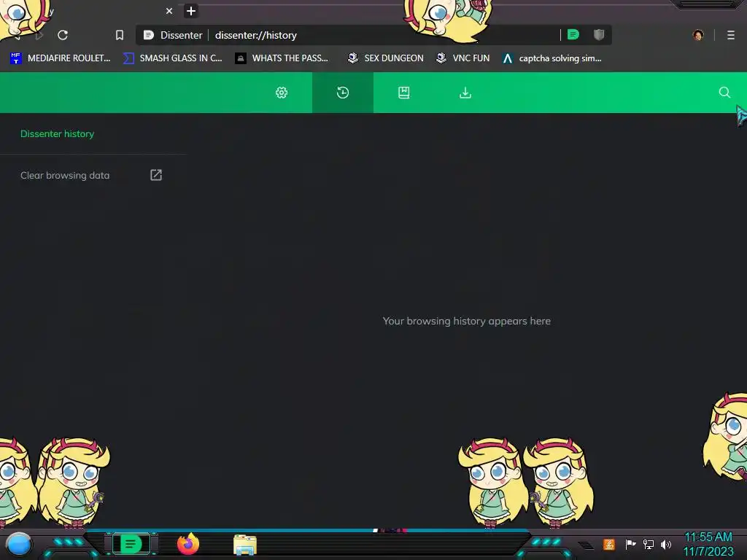Launch Firefox from the taskbar
Screen dimensions: 747x560
pyautogui.click(x=187, y=544)
